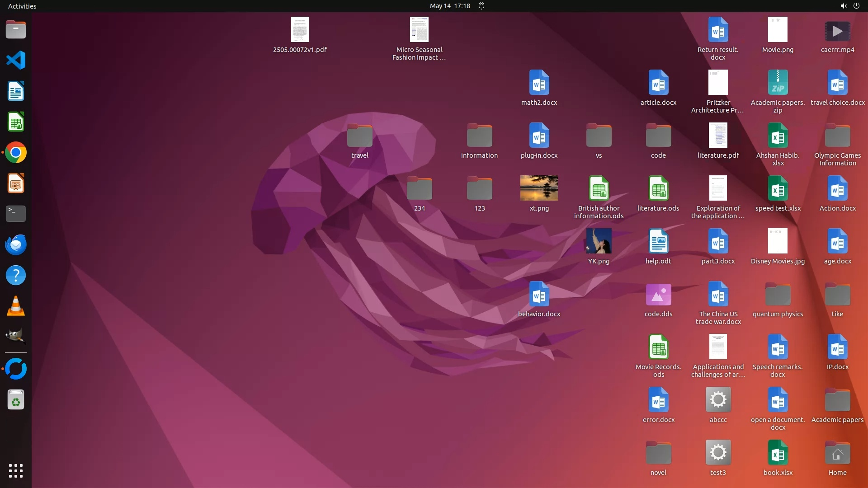Click the Help question mark icon
This screenshot has height=488, width=868.
click(x=16, y=275)
